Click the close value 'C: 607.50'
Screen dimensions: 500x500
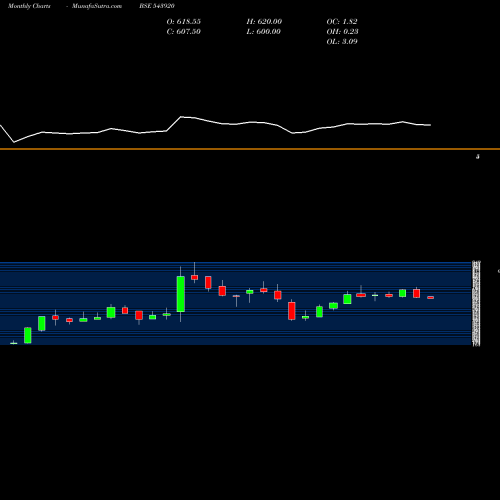tap(183, 32)
